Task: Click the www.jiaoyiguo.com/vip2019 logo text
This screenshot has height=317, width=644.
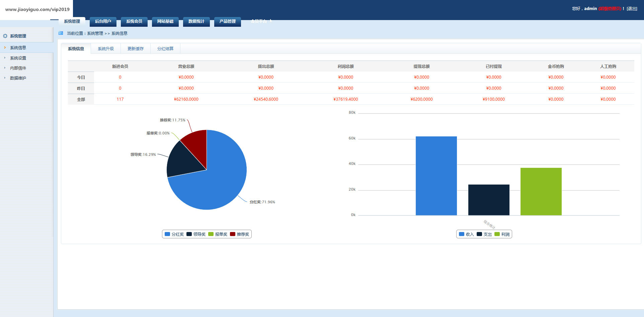Action: coord(37,9)
